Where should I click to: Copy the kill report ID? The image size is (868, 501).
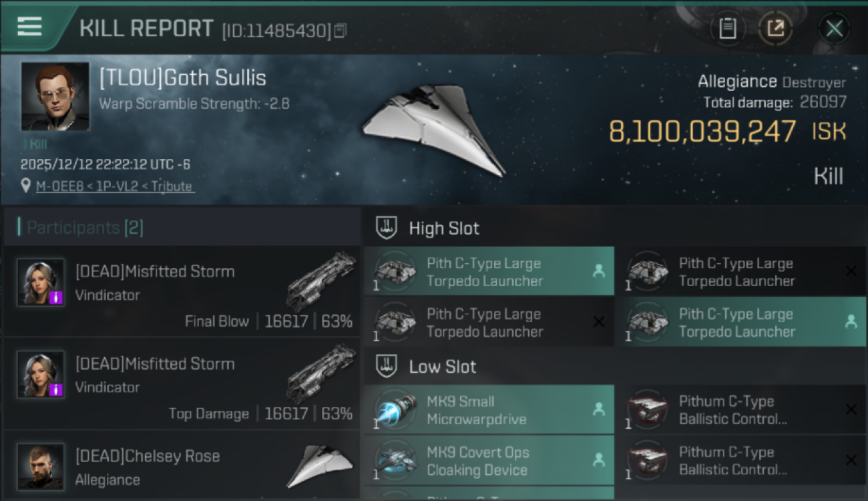[341, 30]
